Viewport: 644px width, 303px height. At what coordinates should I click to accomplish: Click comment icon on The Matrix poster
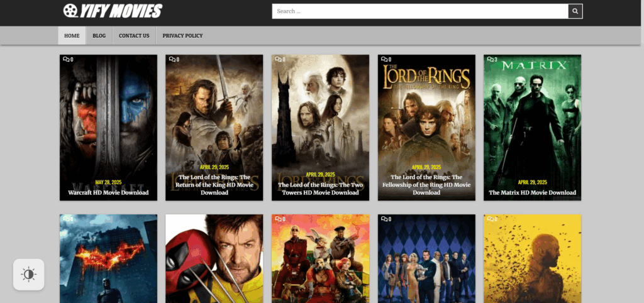coord(490,60)
